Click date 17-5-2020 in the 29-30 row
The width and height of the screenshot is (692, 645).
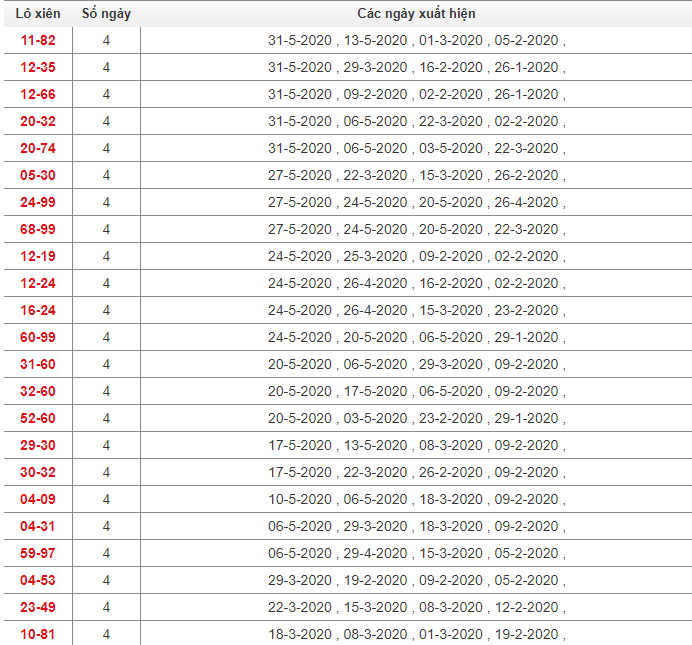point(300,445)
